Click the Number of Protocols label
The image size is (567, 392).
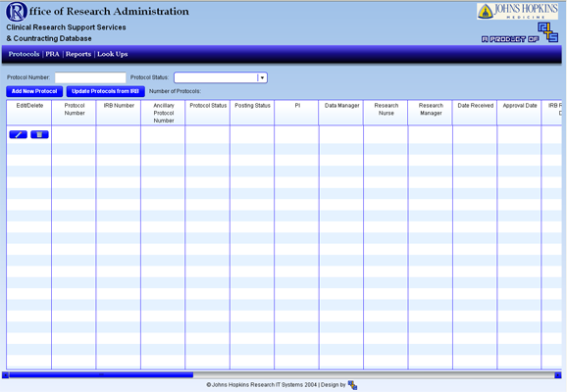click(175, 91)
